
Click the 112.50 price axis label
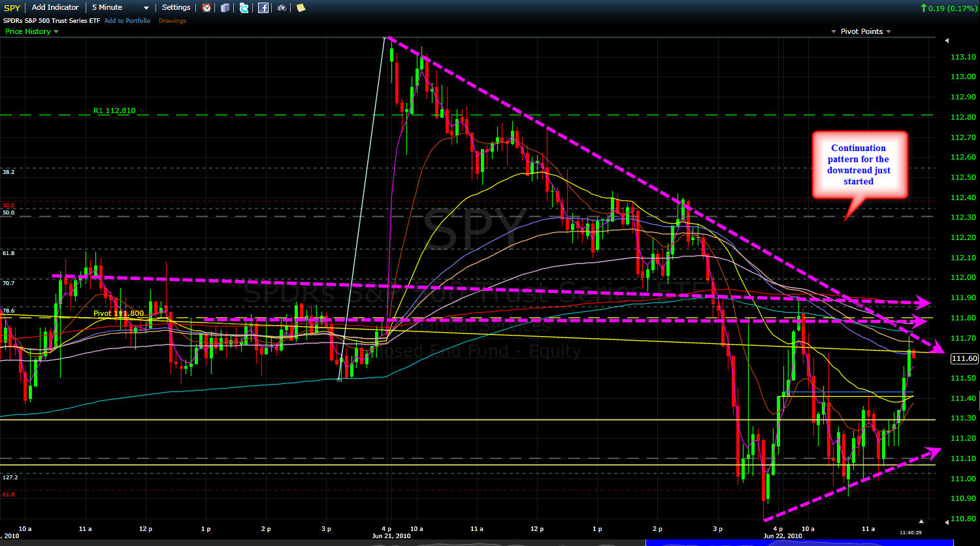pos(964,178)
